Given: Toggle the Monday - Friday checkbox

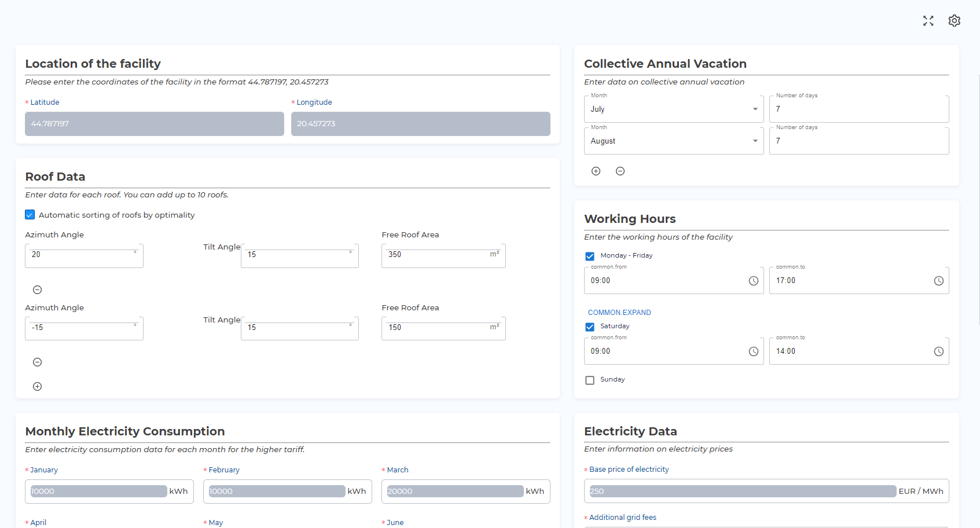Looking at the screenshot, I should click(x=590, y=256).
